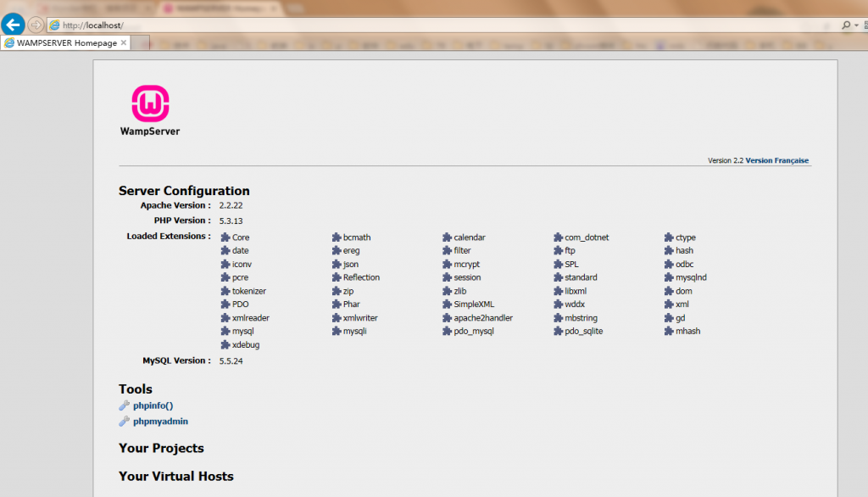Click the iconv extension name

242,265
